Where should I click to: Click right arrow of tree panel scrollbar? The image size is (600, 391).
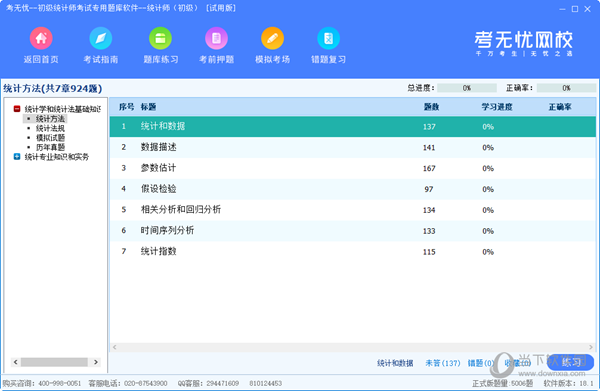click(96, 362)
